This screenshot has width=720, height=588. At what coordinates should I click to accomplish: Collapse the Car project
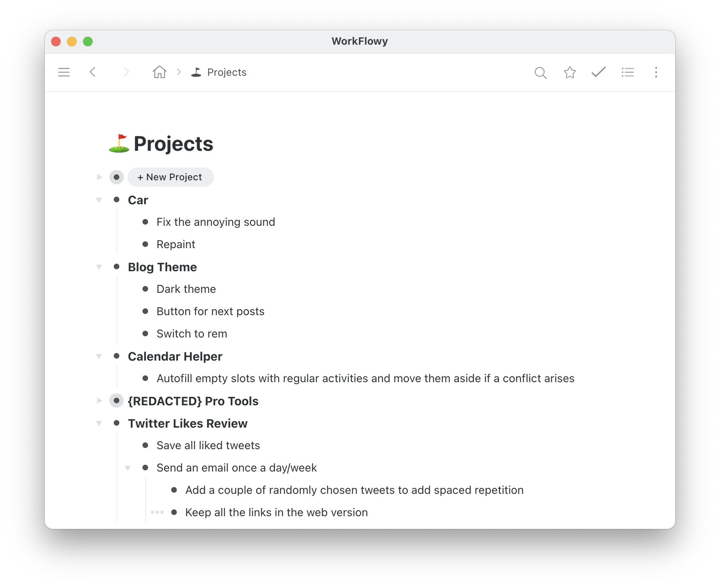(99, 200)
